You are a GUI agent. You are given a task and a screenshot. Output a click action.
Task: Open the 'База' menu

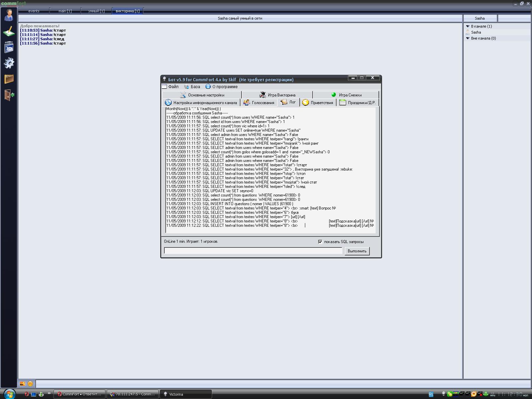click(192, 87)
